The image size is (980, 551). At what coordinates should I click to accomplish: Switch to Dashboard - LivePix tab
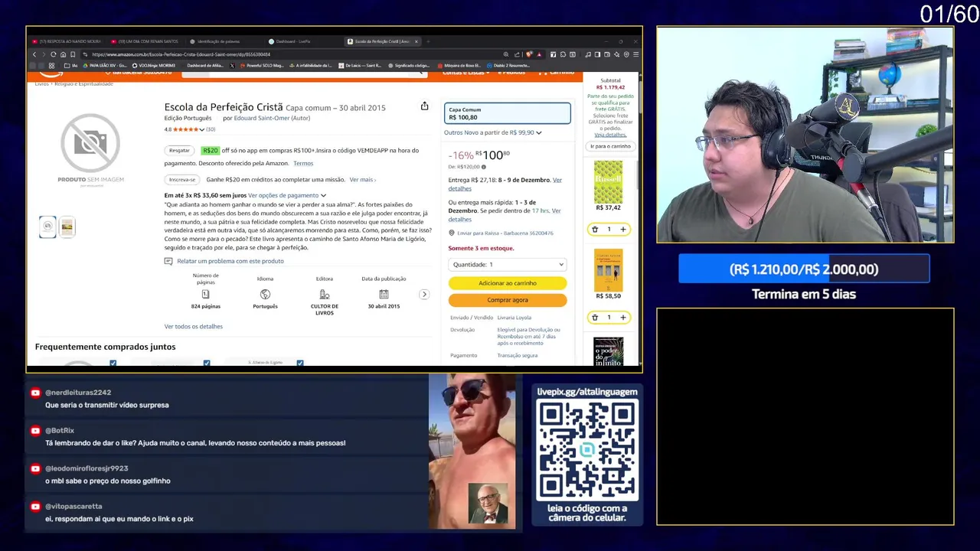293,41
